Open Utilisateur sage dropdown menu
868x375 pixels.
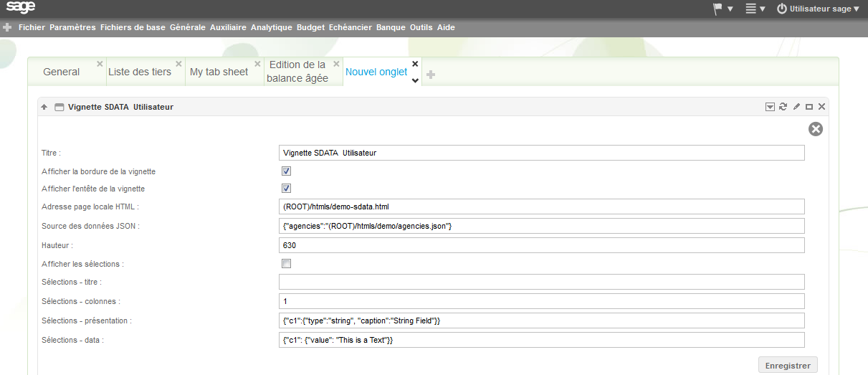[x=819, y=9]
